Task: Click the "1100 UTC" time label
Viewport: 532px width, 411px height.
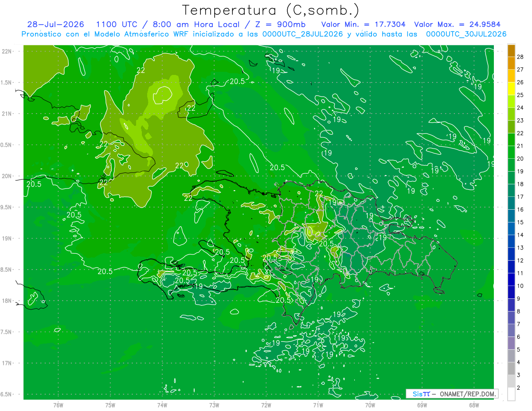Action: tap(116, 24)
